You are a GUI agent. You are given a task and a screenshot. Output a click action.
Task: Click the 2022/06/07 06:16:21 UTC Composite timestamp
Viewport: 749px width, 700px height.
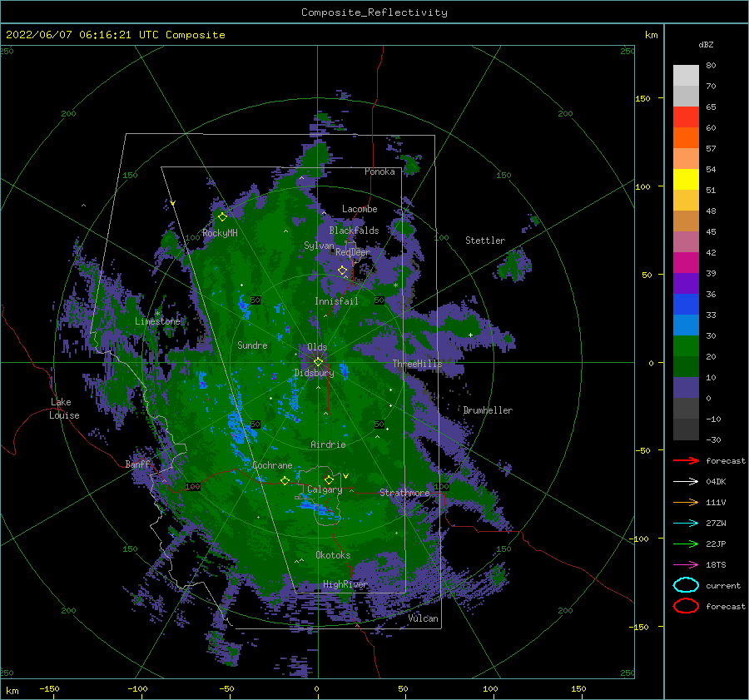116,35
